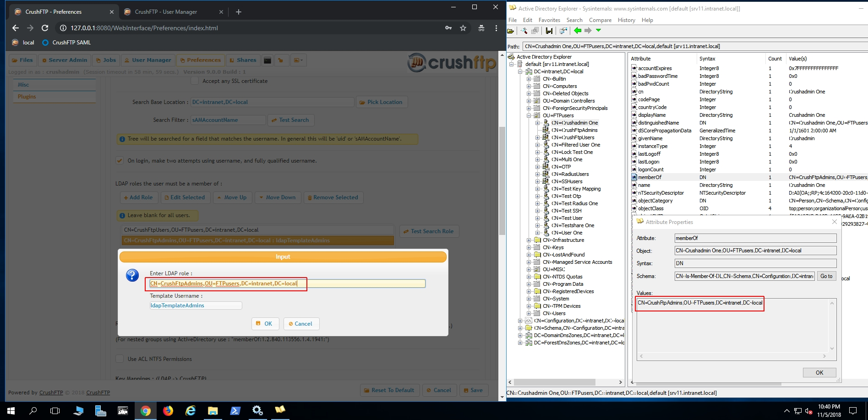The image size is (868, 420).
Task: Click the Open folder icon in AD Explorer toolbar
Action: click(511, 31)
